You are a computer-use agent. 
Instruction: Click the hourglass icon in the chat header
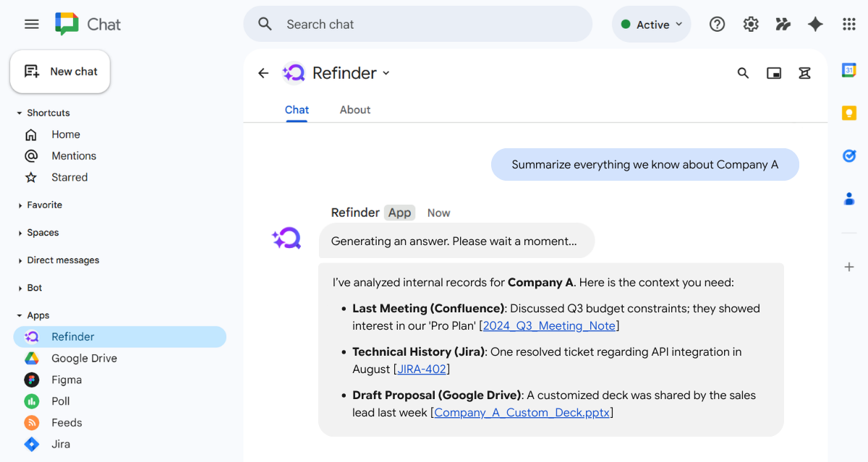(x=804, y=73)
